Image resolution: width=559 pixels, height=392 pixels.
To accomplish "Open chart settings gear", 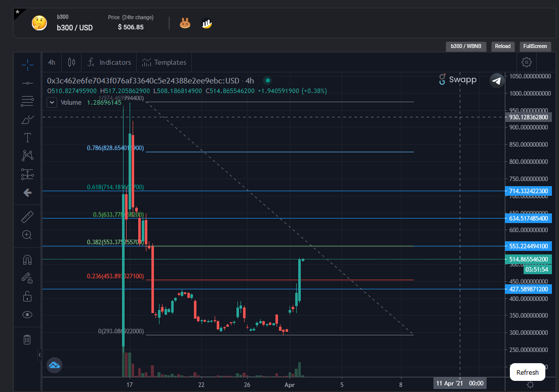I will tap(527, 62).
